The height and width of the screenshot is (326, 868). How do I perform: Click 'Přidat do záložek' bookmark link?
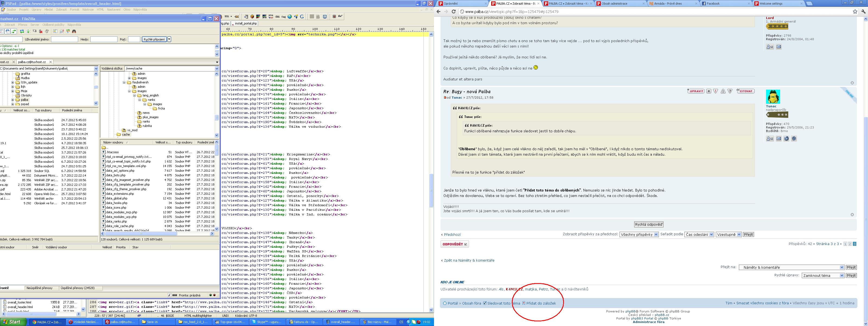[x=541, y=303]
